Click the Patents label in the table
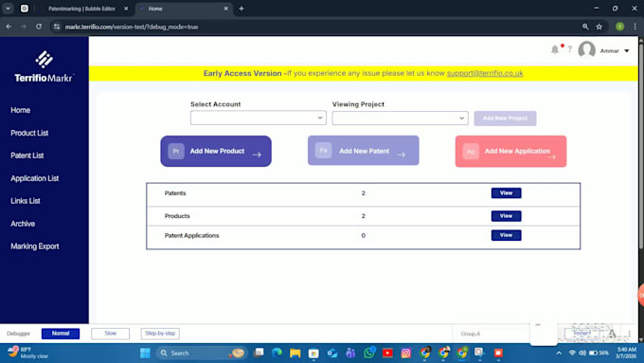The width and height of the screenshot is (644, 363). point(175,193)
